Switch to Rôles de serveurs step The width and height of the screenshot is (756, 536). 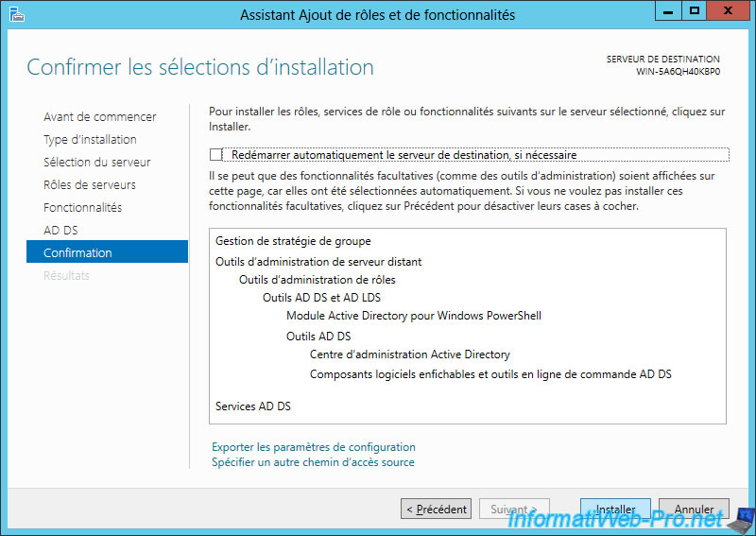click(x=90, y=184)
